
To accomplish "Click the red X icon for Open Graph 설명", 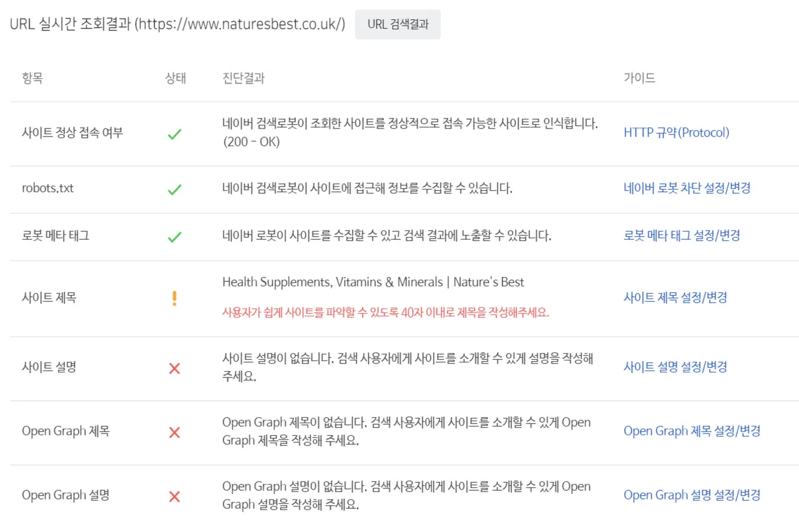I will click(175, 496).
